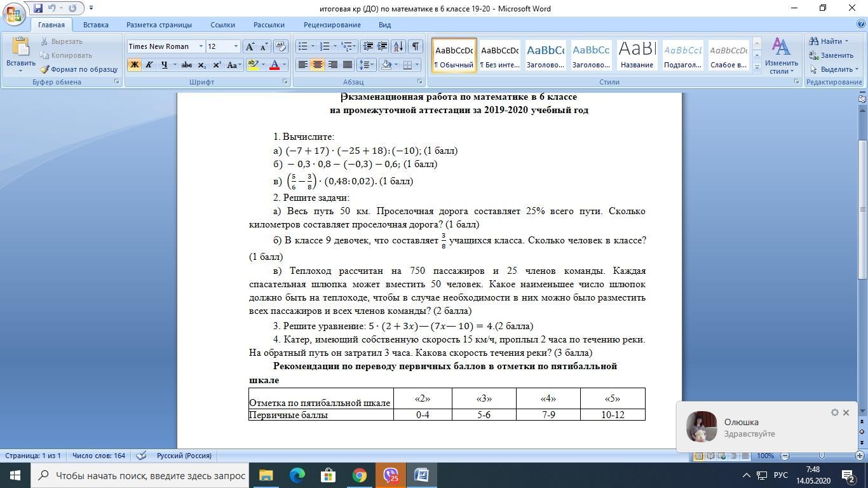Open File Explorer from the taskbar
868x488 pixels.
click(266, 475)
